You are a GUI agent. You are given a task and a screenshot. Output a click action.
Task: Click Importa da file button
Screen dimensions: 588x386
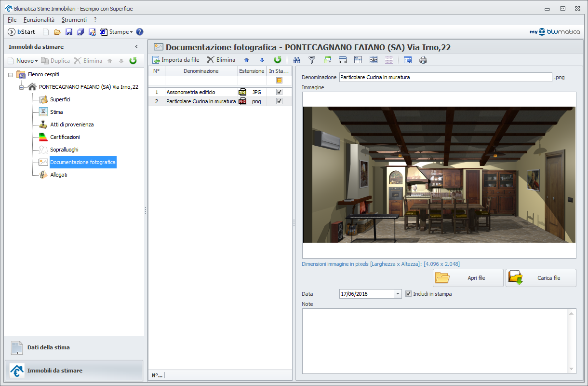coord(176,60)
